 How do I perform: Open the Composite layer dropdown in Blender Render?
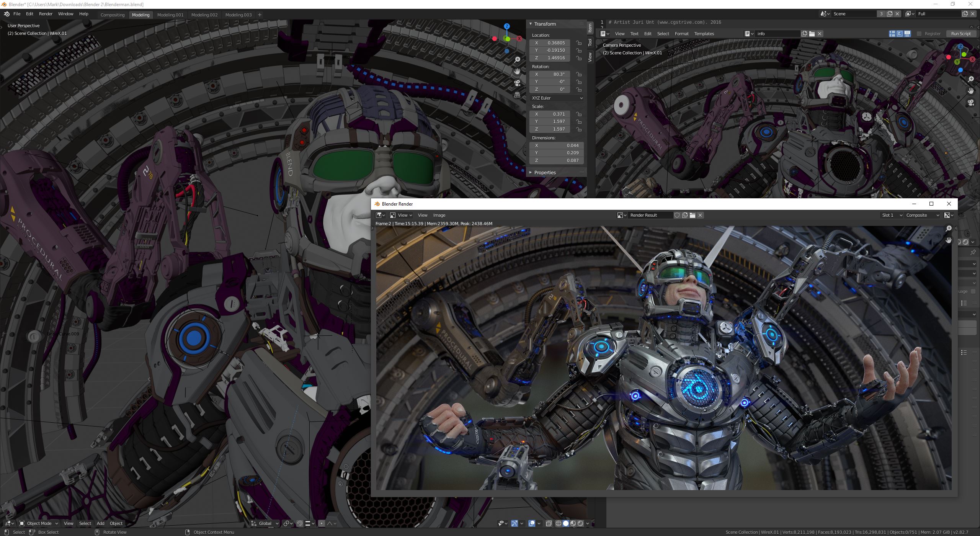click(923, 215)
